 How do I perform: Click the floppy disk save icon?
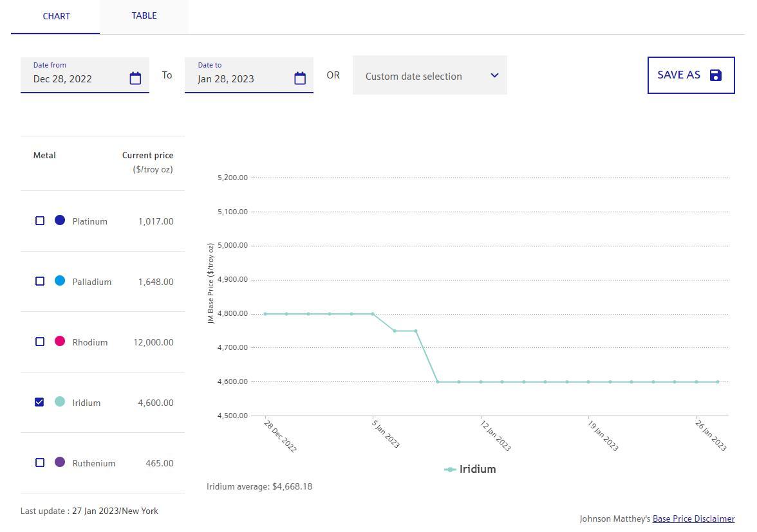[716, 75]
